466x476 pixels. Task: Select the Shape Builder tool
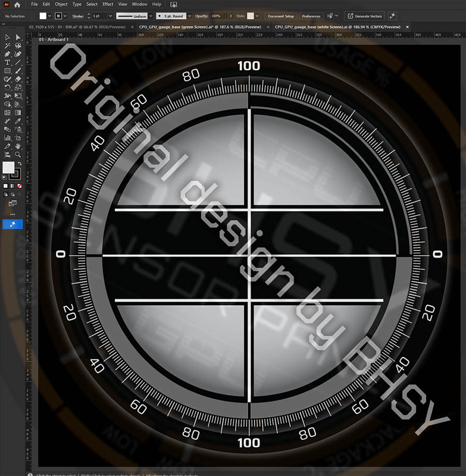7,104
